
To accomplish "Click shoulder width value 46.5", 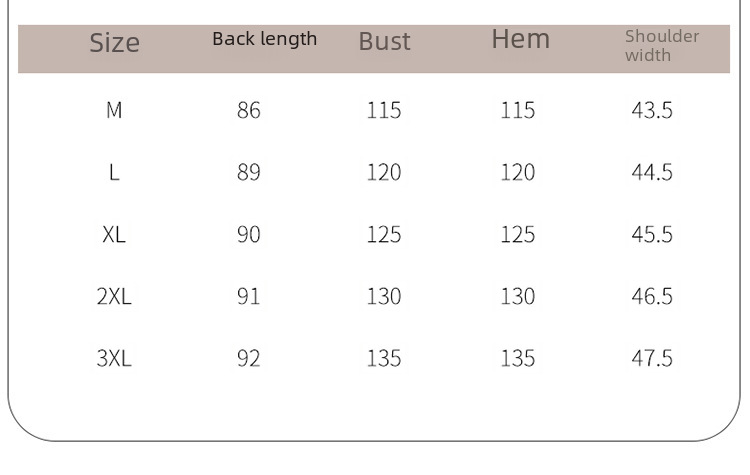I will tap(652, 297).
